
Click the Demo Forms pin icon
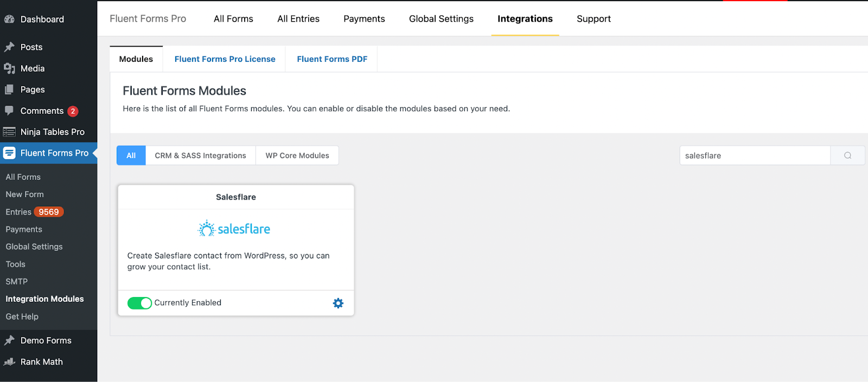(9, 340)
